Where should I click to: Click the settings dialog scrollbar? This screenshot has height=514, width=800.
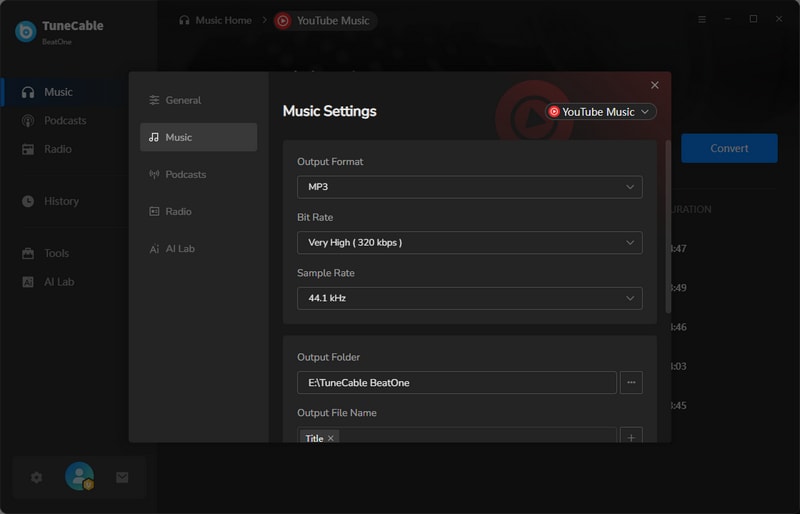[x=668, y=226]
